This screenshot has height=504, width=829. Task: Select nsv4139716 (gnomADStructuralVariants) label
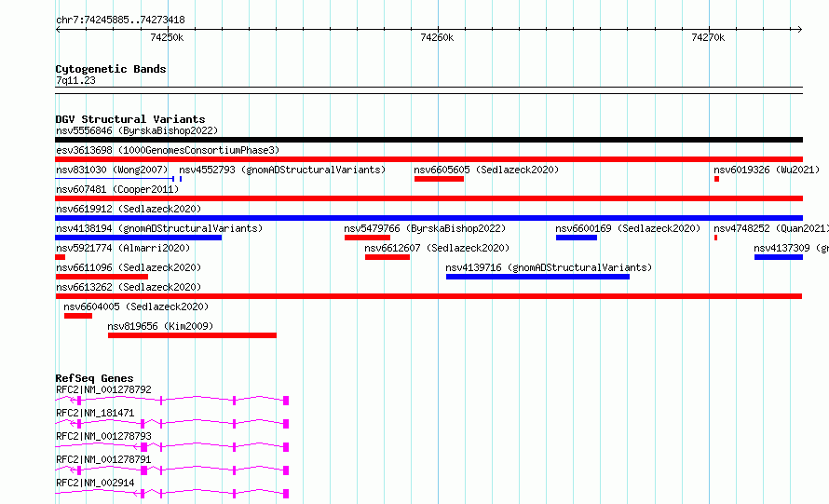(x=549, y=267)
